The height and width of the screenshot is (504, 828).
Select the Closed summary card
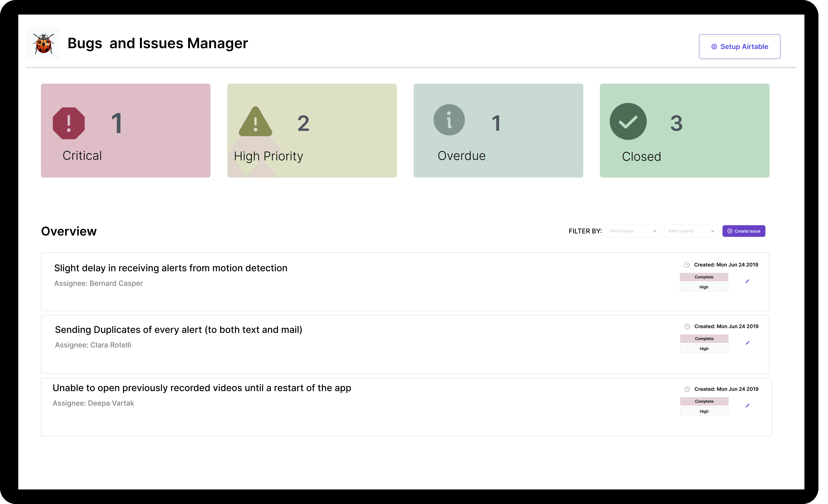coord(685,131)
